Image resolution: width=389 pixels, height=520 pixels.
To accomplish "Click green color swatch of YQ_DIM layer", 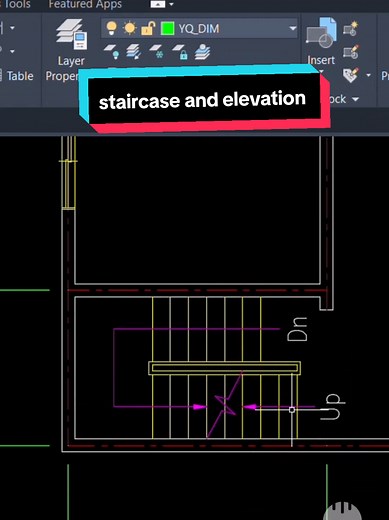I will 167,28.
